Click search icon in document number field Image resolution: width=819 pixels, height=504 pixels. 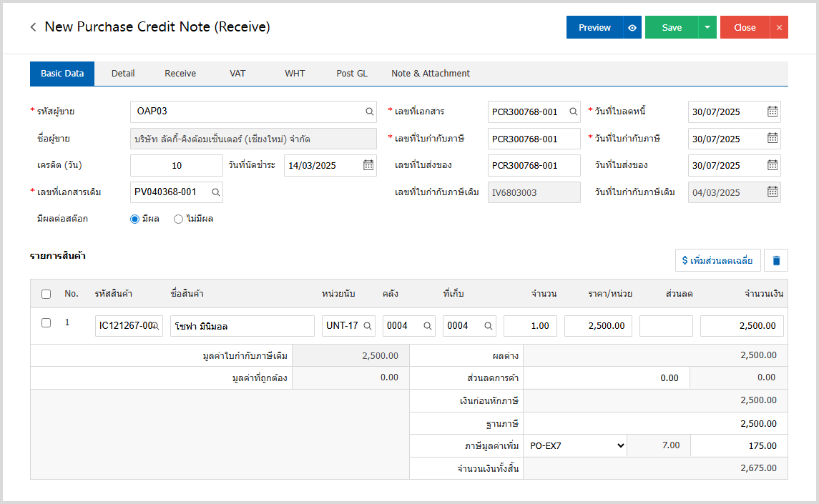click(x=573, y=112)
